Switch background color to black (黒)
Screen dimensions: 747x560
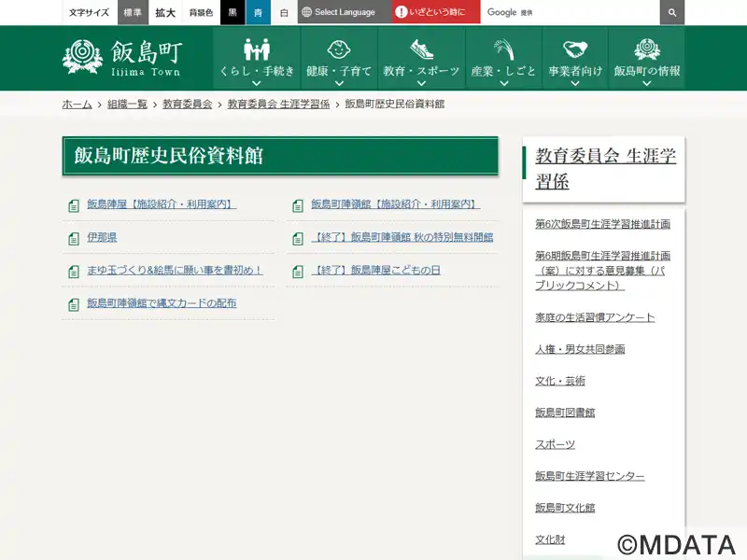click(x=232, y=12)
